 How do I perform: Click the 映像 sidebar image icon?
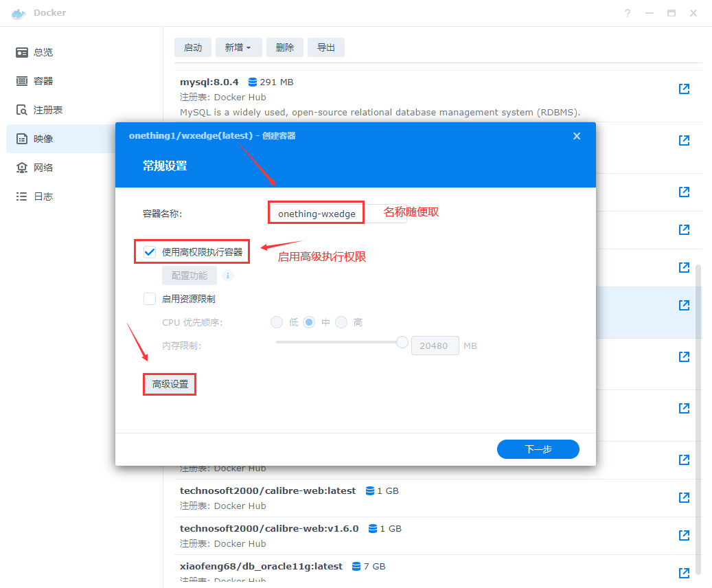(x=22, y=139)
